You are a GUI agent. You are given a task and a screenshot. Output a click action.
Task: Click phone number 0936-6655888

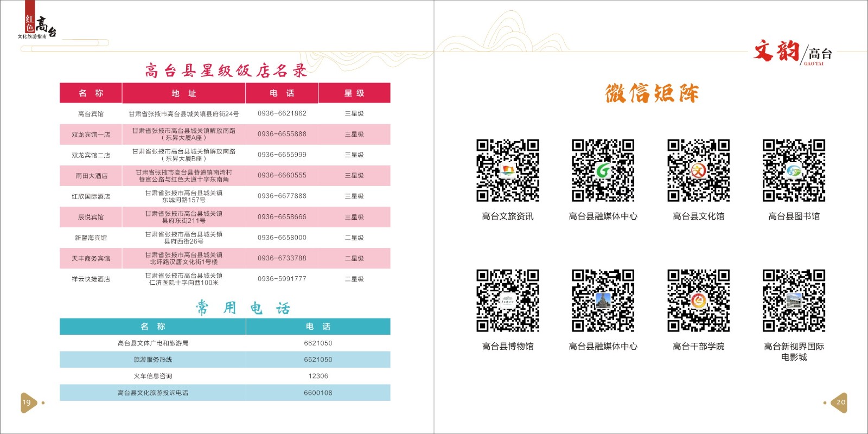click(x=282, y=134)
